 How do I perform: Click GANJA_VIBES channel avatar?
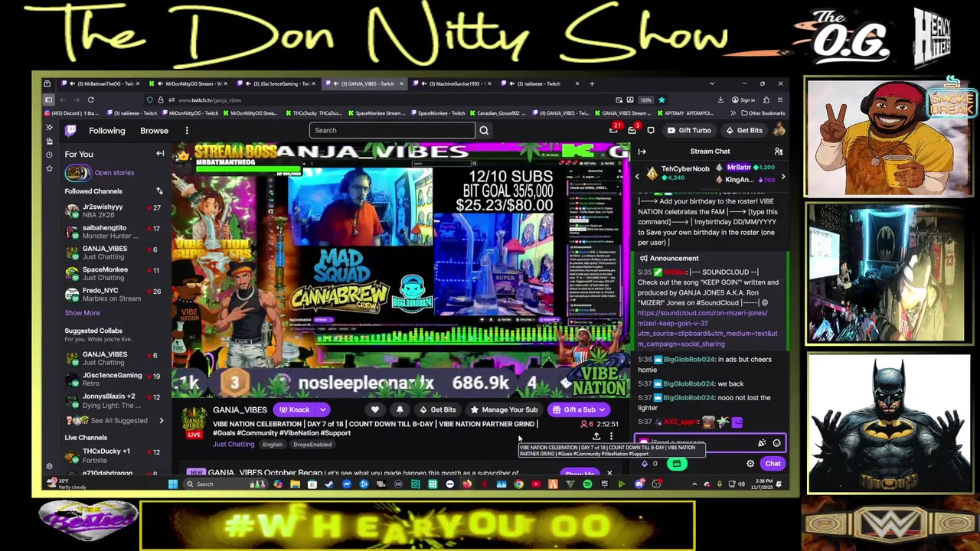click(x=194, y=418)
